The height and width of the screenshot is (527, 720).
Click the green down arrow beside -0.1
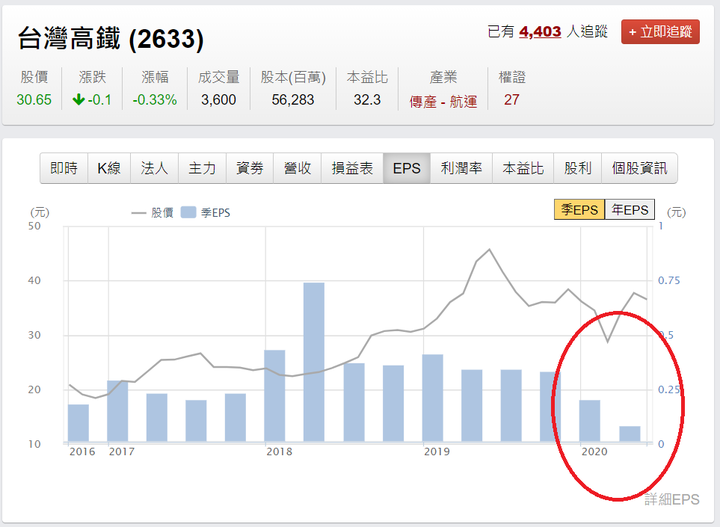pos(79,99)
